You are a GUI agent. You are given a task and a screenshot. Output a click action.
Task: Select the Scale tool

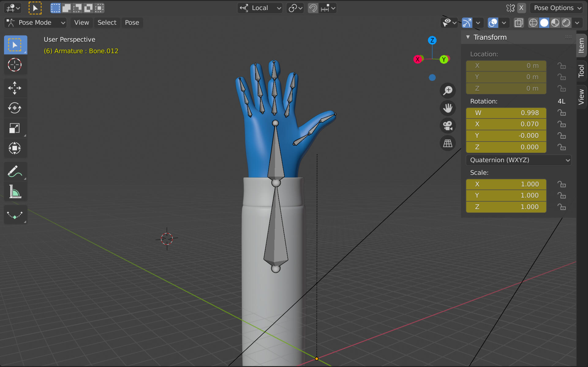click(x=15, y=128)
